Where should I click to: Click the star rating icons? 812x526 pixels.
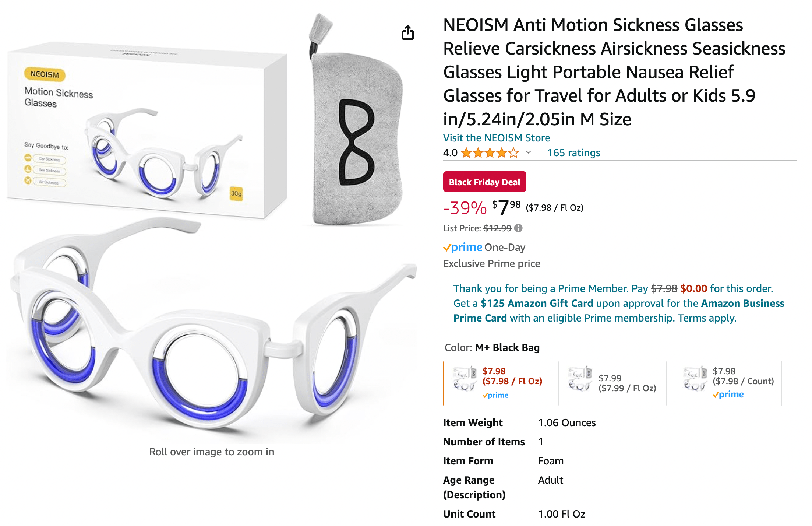pyautogui.click(x=490, y=152)
